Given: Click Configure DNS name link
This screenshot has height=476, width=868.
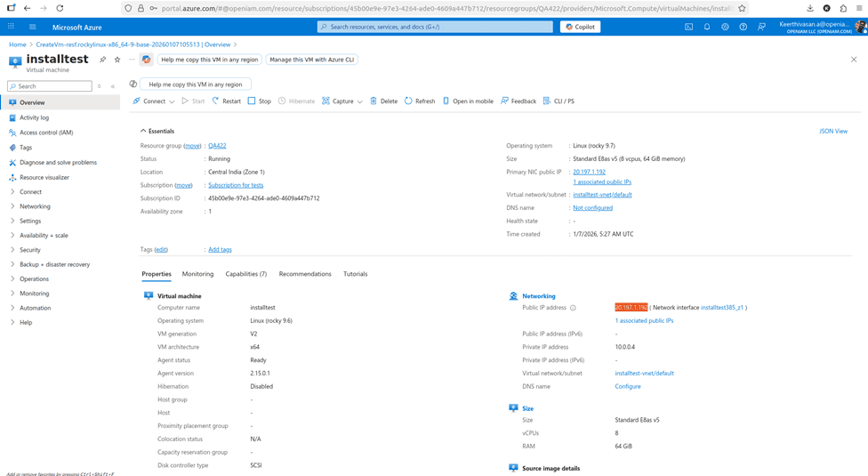Looking at the screenshot, I should [x=628, y=386].
